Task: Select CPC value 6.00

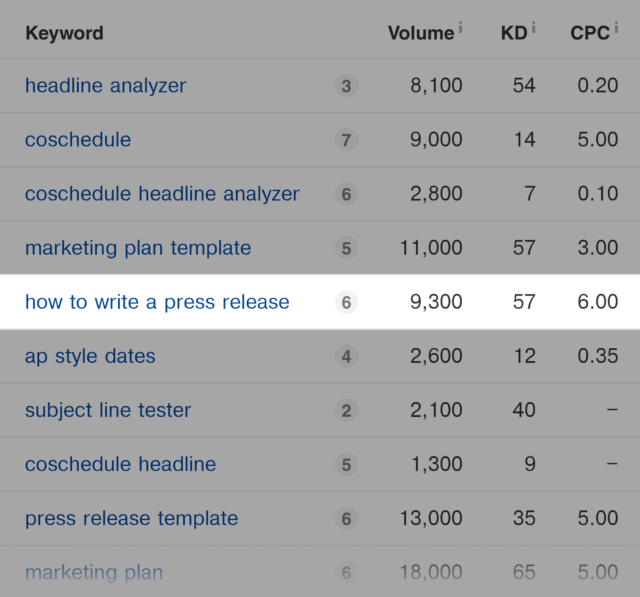Action: (598, 302)
